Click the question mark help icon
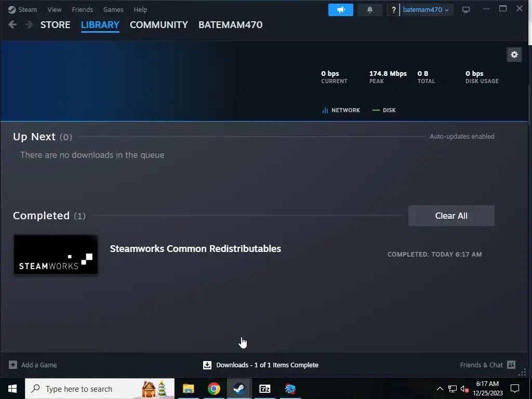 pyautogui.click(x=393, y=10)
